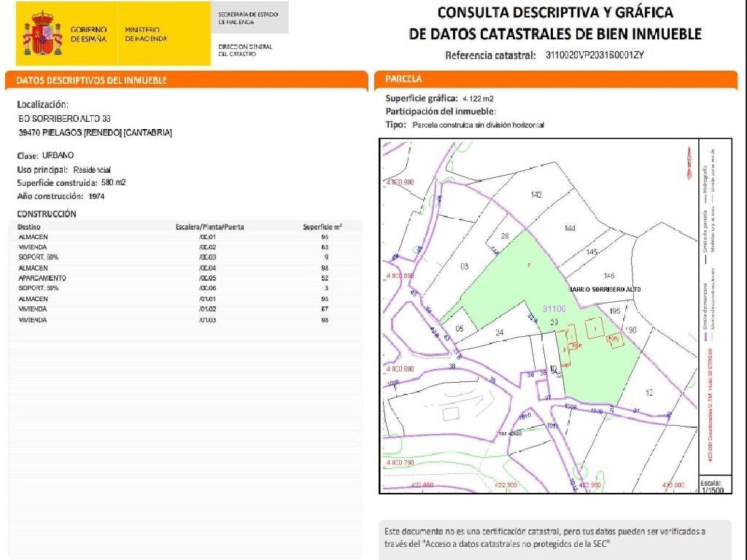Click the red north arrow on map

coord(689,163)
